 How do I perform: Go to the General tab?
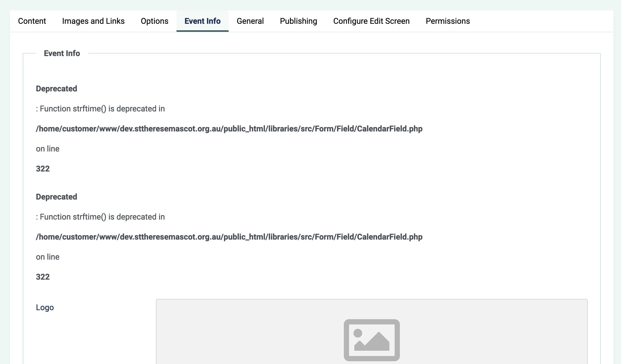(250, 21)
